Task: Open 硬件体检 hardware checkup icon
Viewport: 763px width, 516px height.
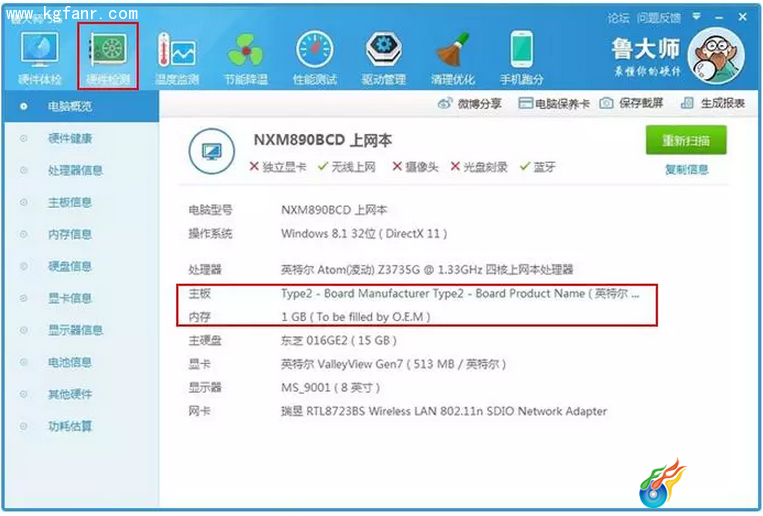Action: [39, 57]
